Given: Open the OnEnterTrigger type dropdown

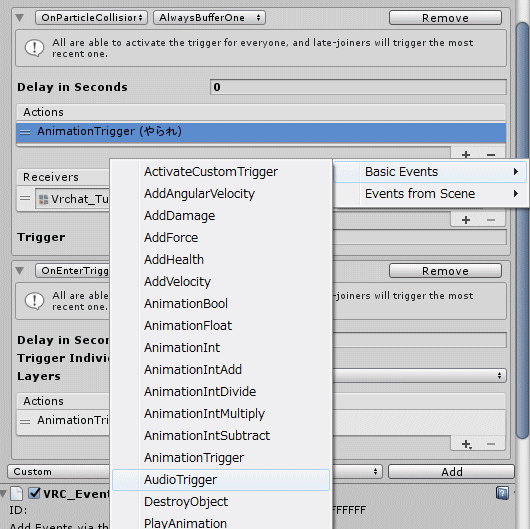Looking at the screenshot, I should 73,271.
